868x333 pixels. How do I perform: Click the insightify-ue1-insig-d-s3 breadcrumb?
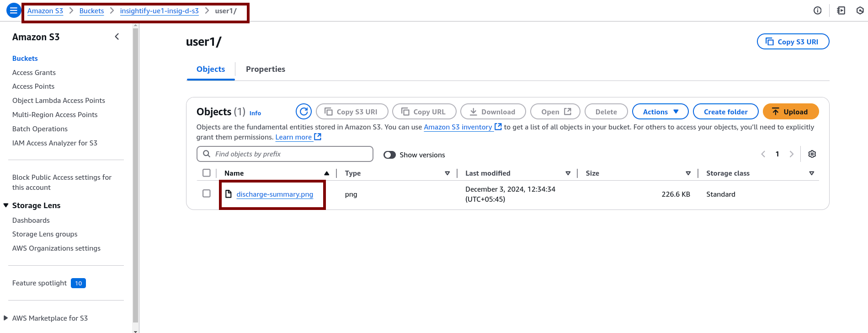pos(160,11)
